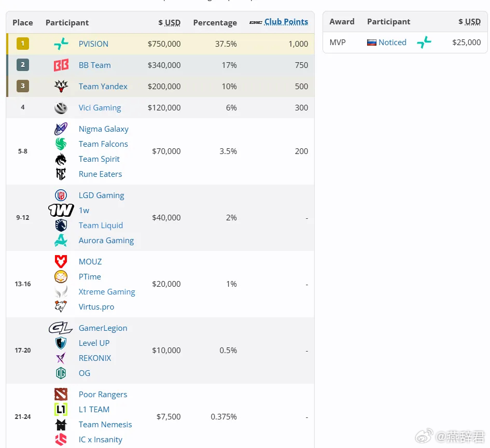The width and height of the screenshot is (490, 448).
Task: Open the MVP player Noticed link
Action: [392, 43]
